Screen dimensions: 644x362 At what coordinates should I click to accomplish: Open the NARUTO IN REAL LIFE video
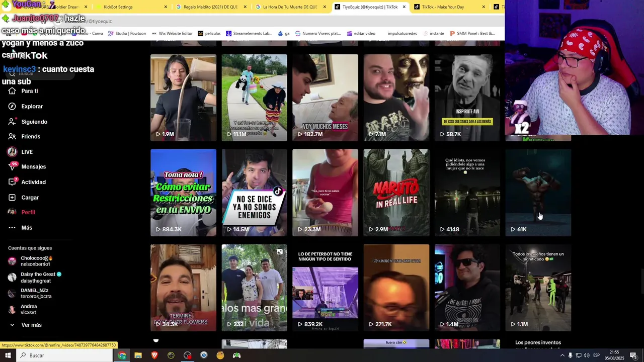tap(396, 193)
